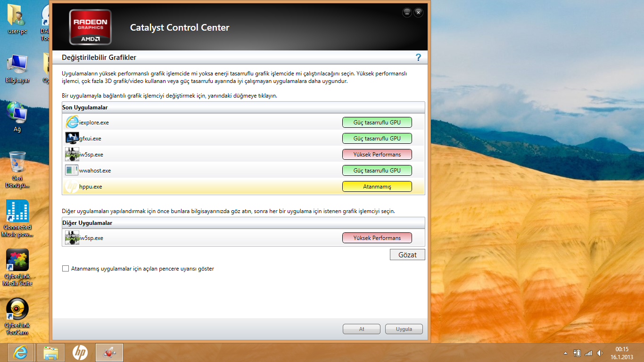Screen dimensions: 644x362
Task: Click the wwahost.exe application icon
Action: [x=72, y=170]
